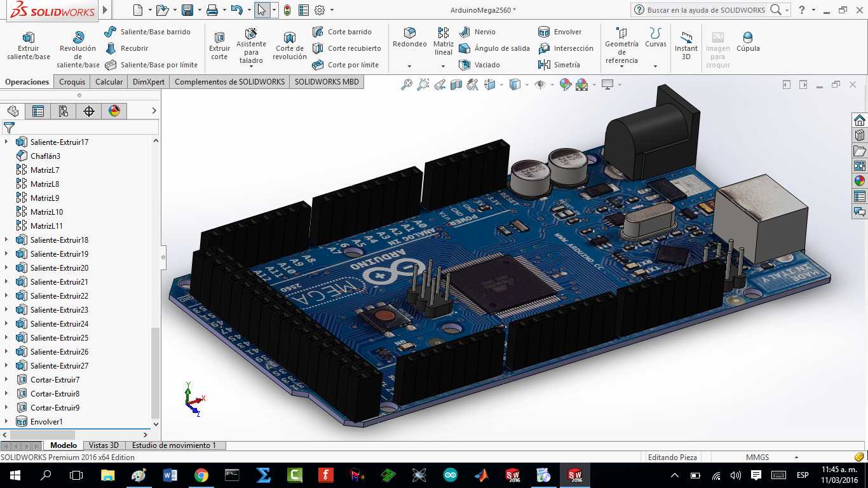Open the Redondeo dropdown arrow

pyautogui.click(x=409, y=66)
